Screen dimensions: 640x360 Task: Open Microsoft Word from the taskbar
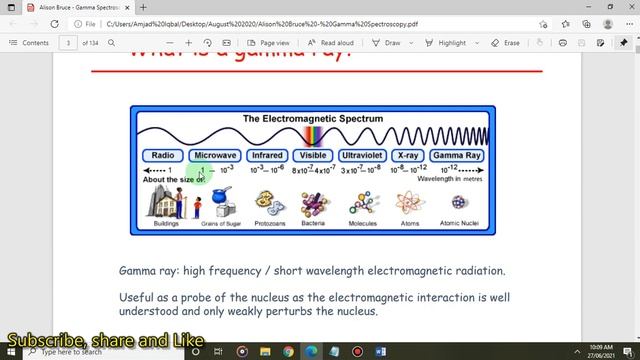click(380, 352)
